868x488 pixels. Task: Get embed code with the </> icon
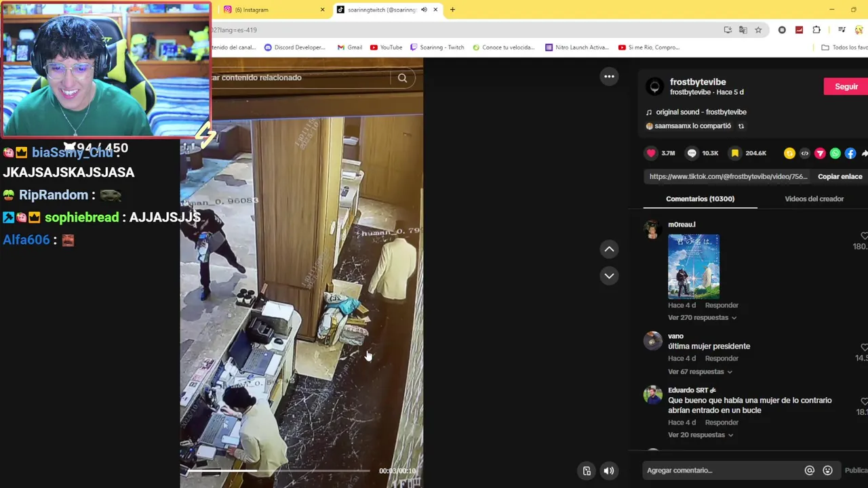pos(805,153)
